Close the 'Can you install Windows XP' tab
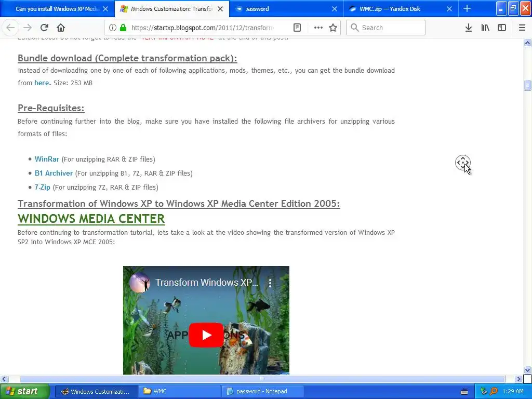 pos(105,9)
